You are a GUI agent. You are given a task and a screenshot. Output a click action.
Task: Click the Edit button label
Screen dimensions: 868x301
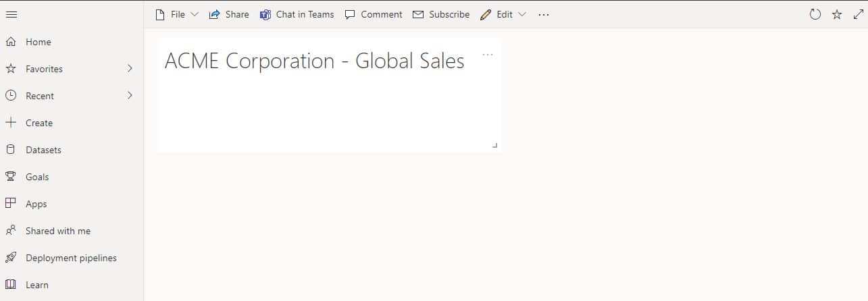tap(505, 14)
